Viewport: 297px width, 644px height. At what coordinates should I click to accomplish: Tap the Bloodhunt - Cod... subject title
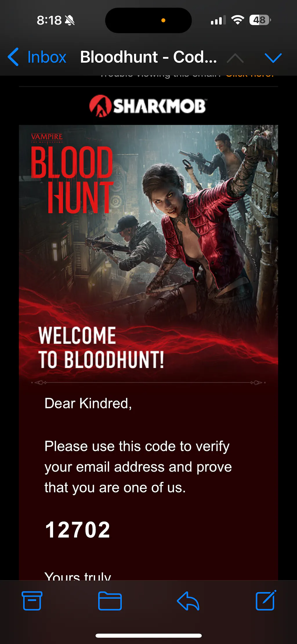tap(148, 57)
